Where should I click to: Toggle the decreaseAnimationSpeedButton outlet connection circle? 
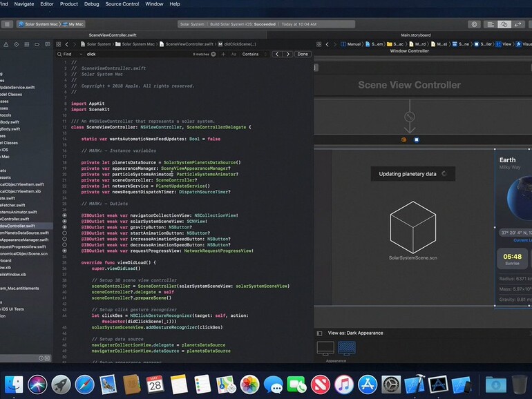(x=64, y=245)
